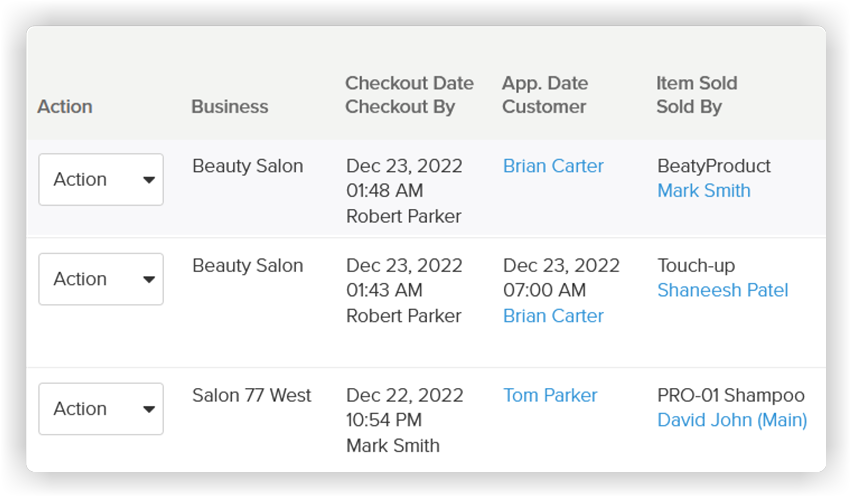
Task: Click the App. Date Customer column header
Action: pyautogui.click(x=545, y=95)
